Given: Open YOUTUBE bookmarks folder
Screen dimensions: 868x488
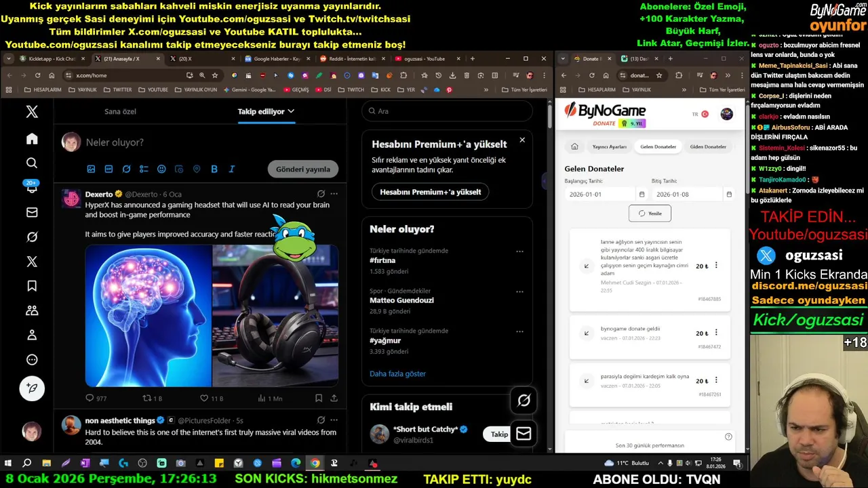Looking at the screenshot, I should coord(154,89).
